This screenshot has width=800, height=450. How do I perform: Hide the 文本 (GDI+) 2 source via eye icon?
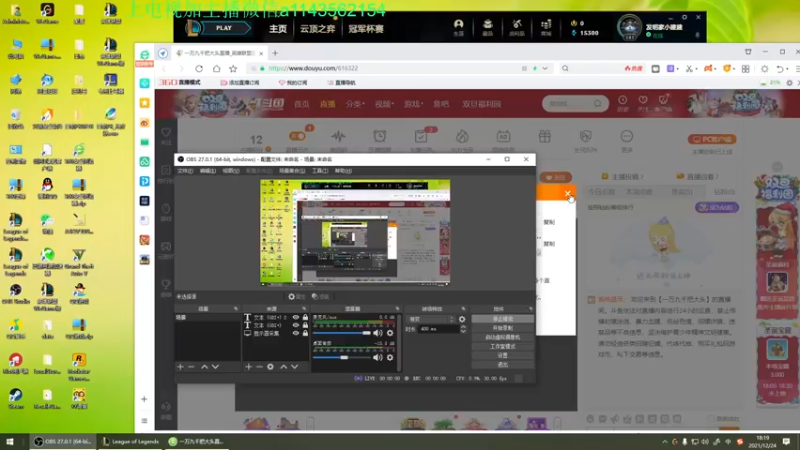(295, 317)
